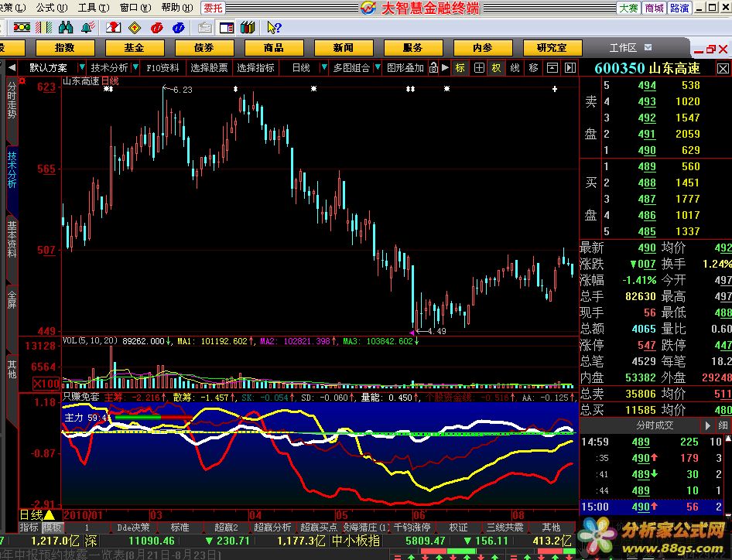Click the blue circular info icon
Image resolution: width=732 pixels, height=560 pixels.
click(x=178, y=28)
